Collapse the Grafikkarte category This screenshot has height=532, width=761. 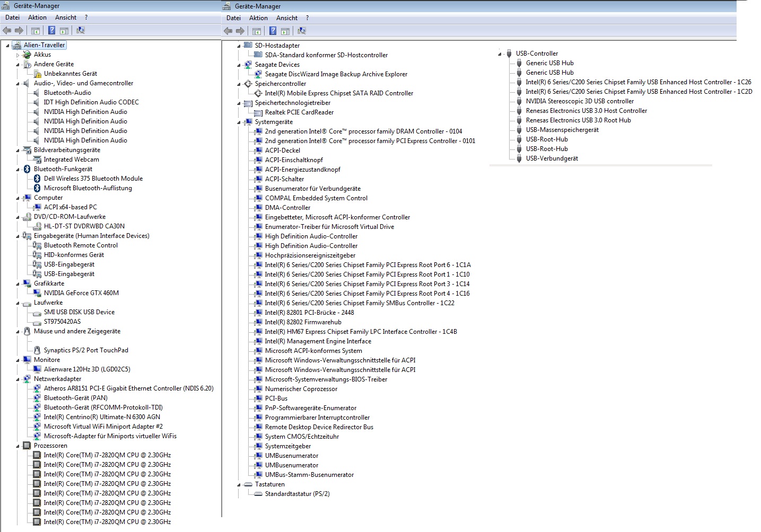point(18,284)
